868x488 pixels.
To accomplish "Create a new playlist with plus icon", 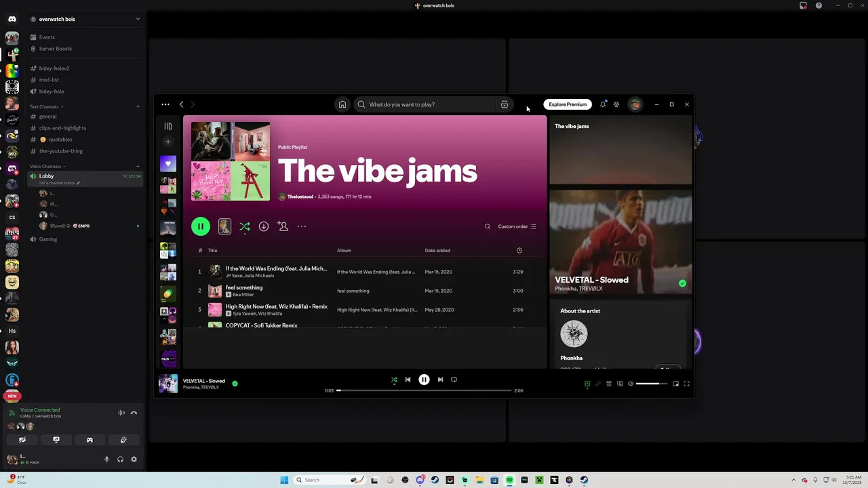I will (x=168, y=142).
